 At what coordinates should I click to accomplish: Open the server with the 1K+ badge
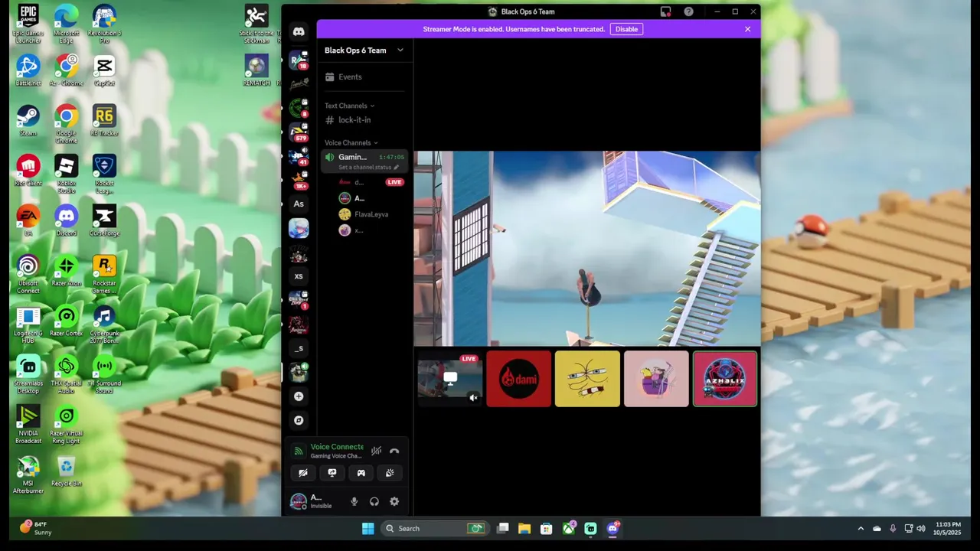pos(299,180)
